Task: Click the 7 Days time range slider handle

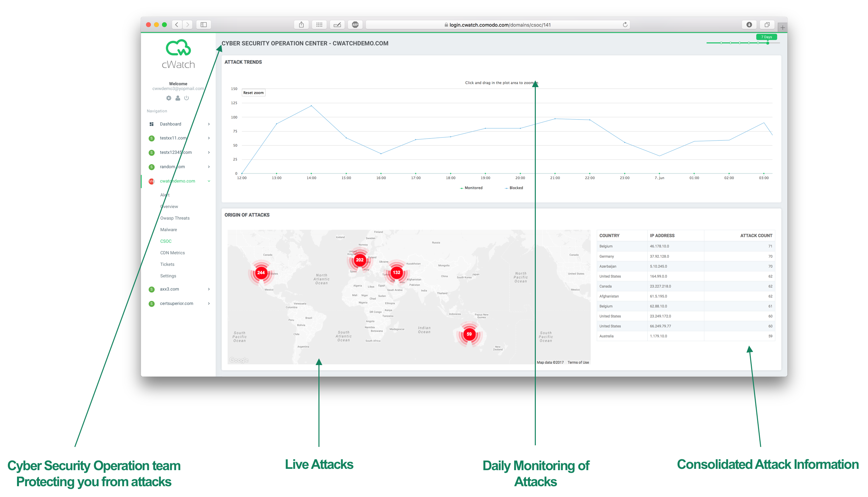Action: pos(768,43)
